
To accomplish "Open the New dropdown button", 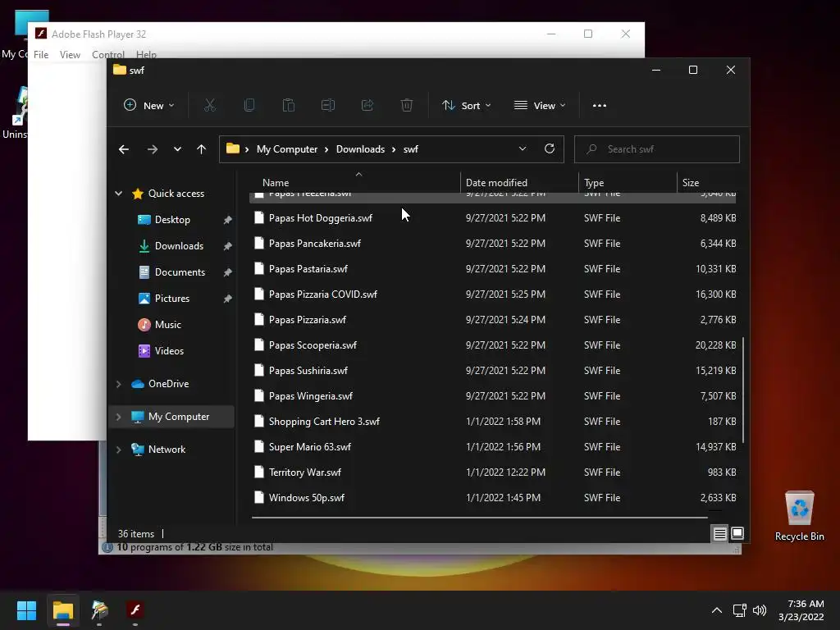I will pos(149,105).
